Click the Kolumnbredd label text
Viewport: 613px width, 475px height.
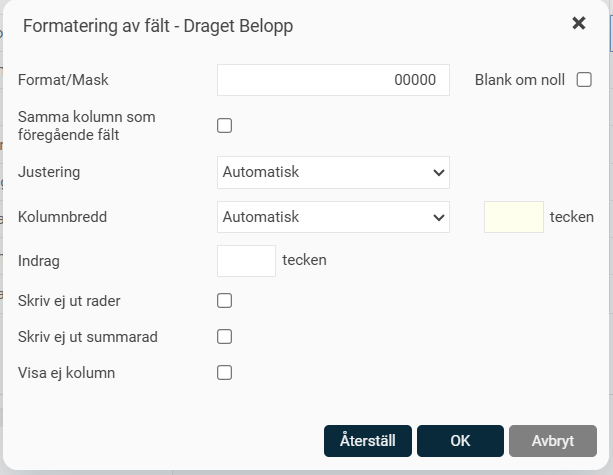coord(62,217)
